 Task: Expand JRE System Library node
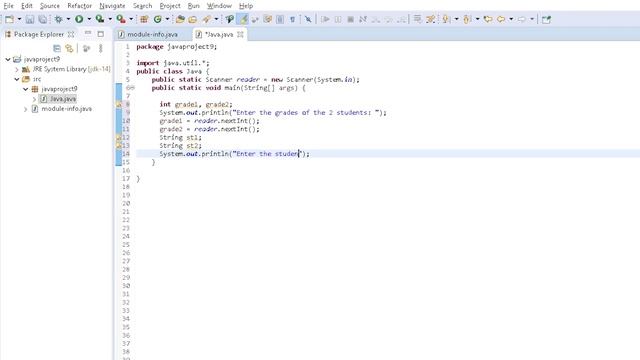coord(17,69)
